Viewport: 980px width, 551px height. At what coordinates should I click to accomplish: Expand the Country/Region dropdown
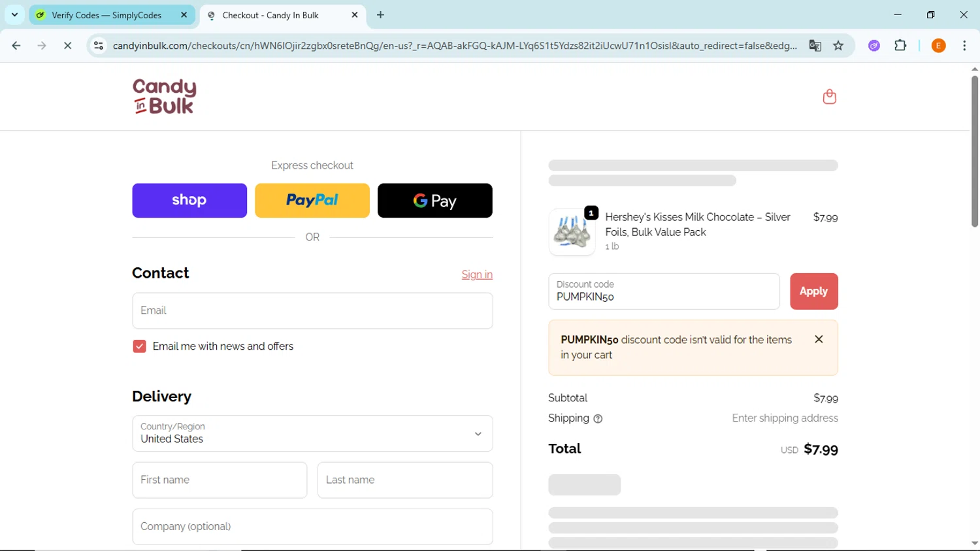pos(312,433)
